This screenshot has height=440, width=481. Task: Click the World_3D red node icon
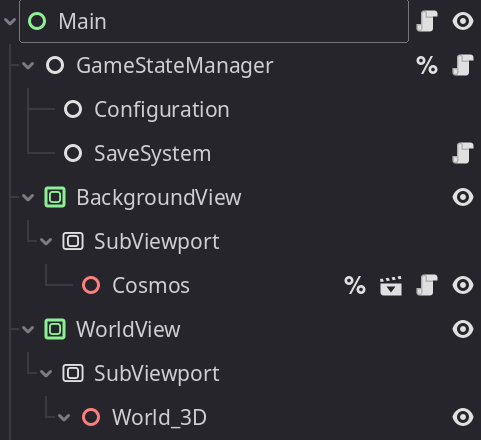click(x=91, y=417)
